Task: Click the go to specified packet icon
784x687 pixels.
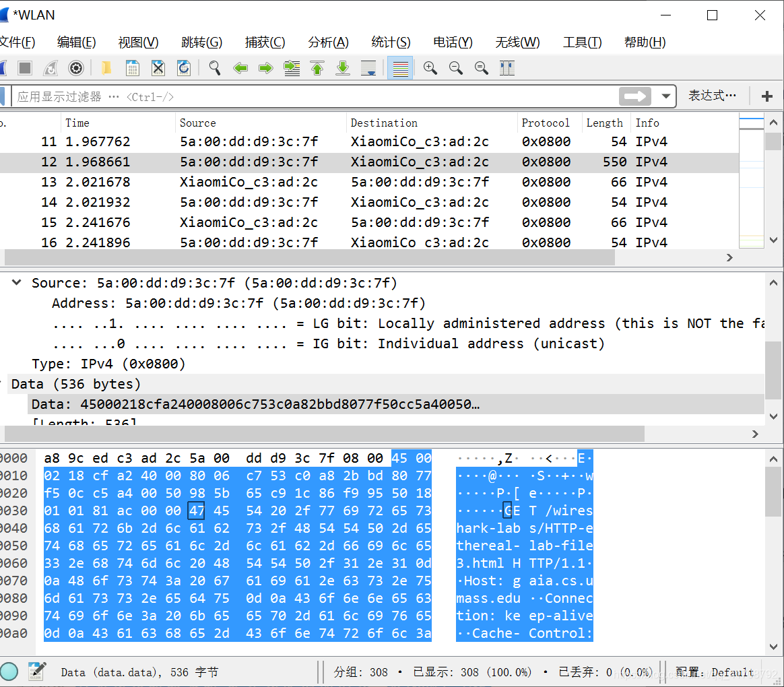Action: tap(292, 68)
